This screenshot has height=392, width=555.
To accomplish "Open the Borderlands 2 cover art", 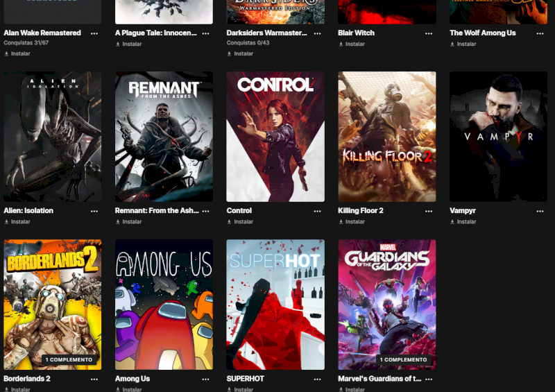I will (53, 305).
